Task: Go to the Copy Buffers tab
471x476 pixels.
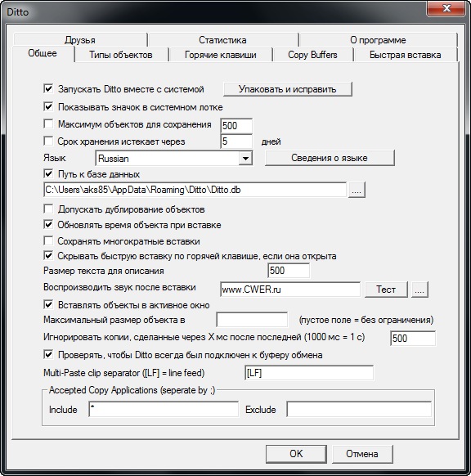Action: [312, 55]
